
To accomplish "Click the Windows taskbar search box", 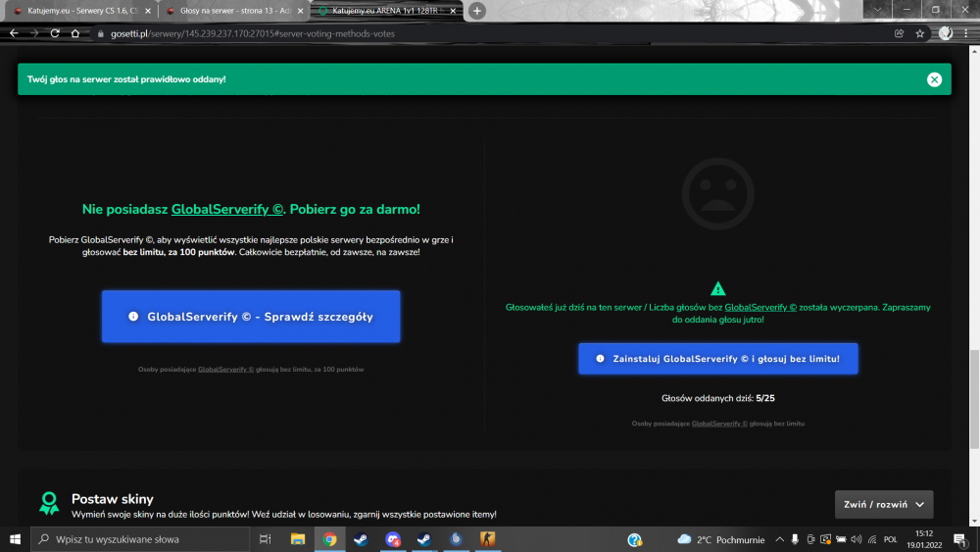I will [x=140, y=539].
